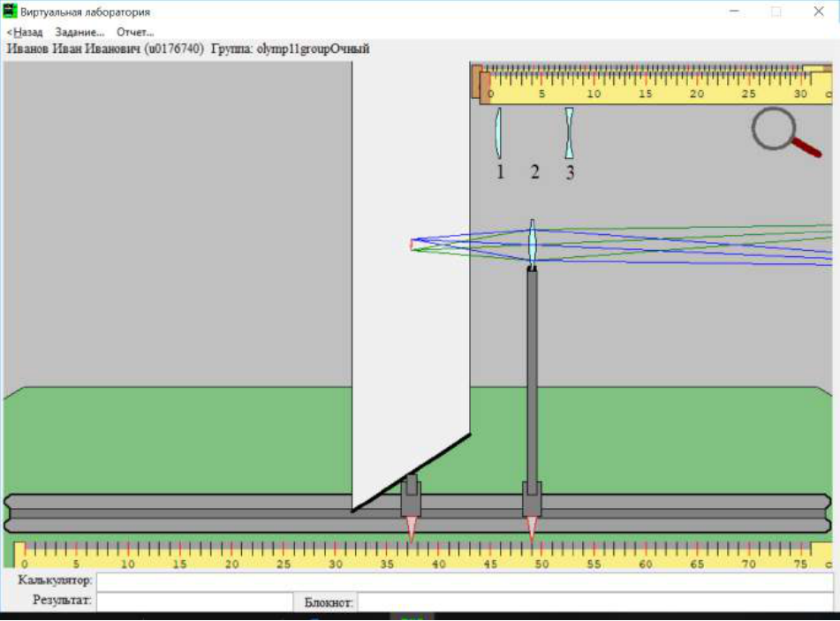Image resolution: width=840 pixels, height=621 pixels.
Task: Minimize the Виртуальная лаборатория window
Action: 735,11
